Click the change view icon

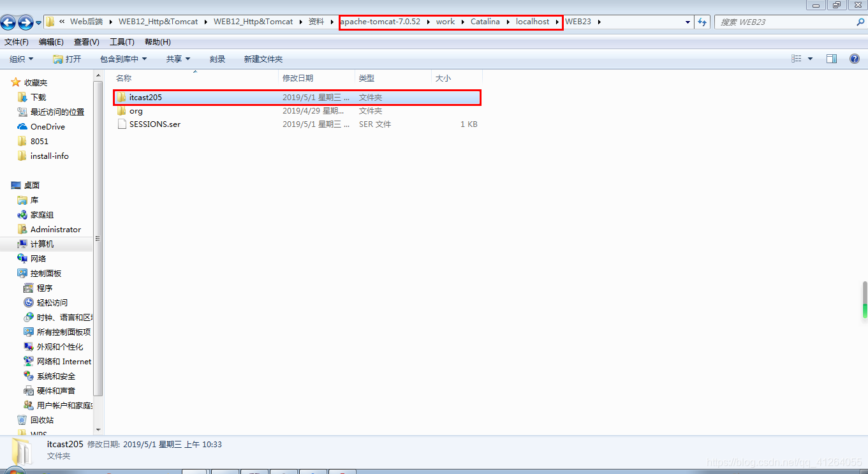pyautogui.click(x=797, y=59)
